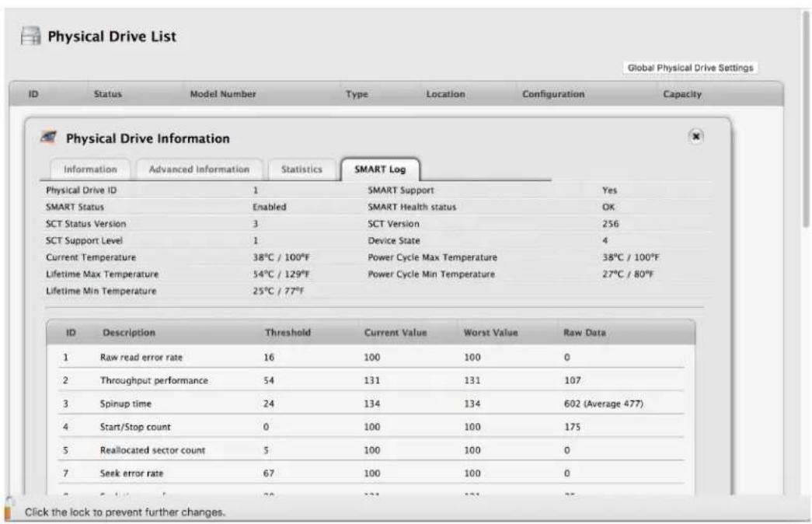Click the Raw Data column header

(x=584, y=333)
